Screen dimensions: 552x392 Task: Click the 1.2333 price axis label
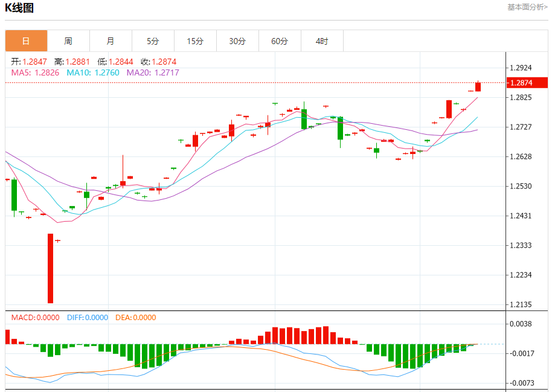[521, 245]
